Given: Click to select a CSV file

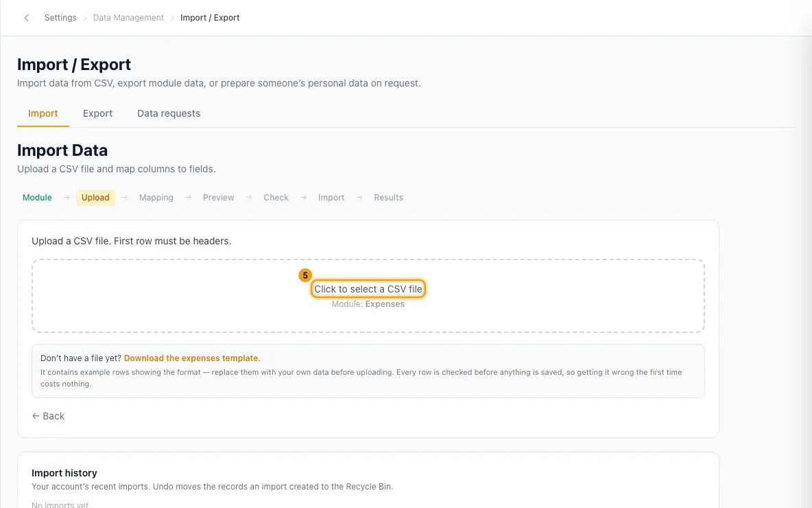Looking at the screenshot, I should tap(368, 289).
